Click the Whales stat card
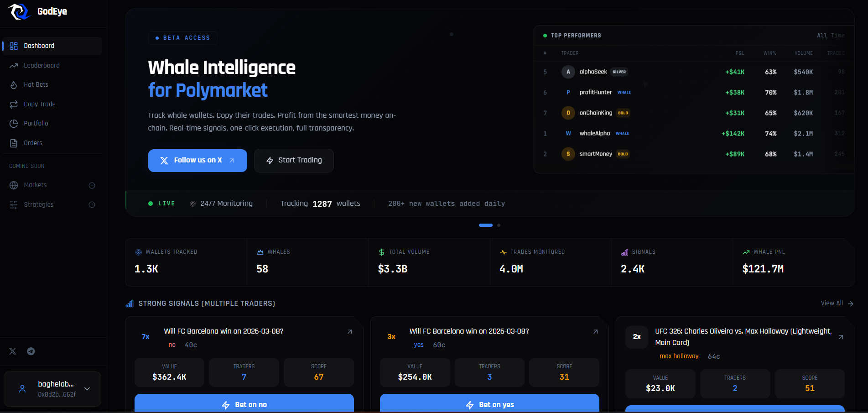Image resolution: width=868 pixels, height=413 pixels. tap(308, 262)
